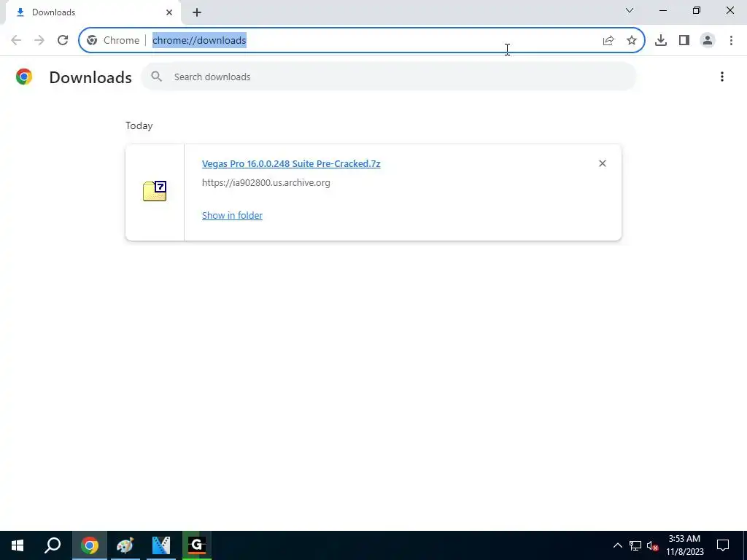Click the 7z archive file icon
Image resolution: width=747 pixels, height=560 pixels.
[155, 191]
